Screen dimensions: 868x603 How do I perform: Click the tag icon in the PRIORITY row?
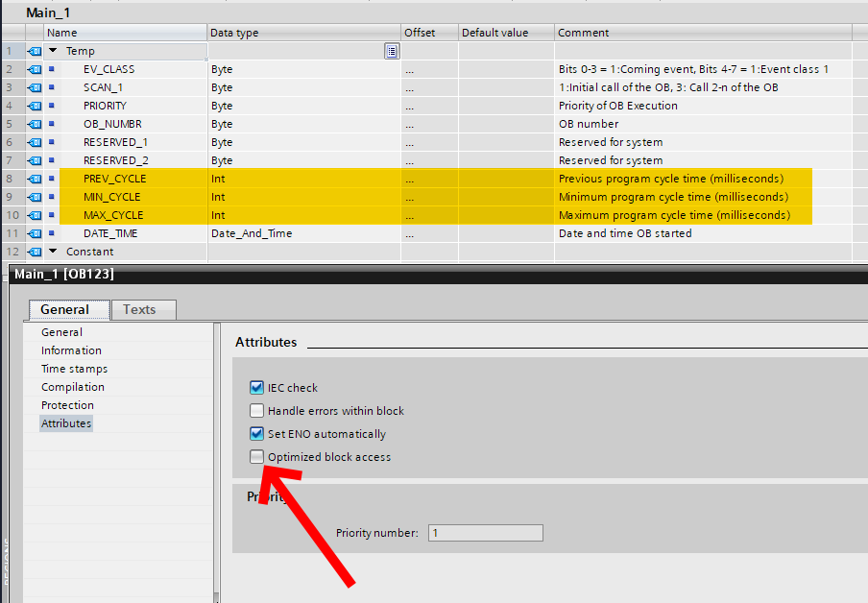35,106
